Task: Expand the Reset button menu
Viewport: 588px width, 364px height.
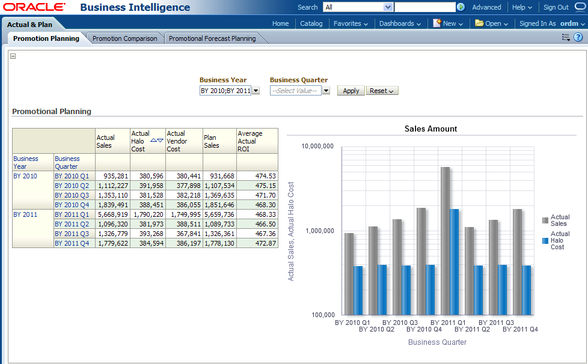Action: coord(382,91)
